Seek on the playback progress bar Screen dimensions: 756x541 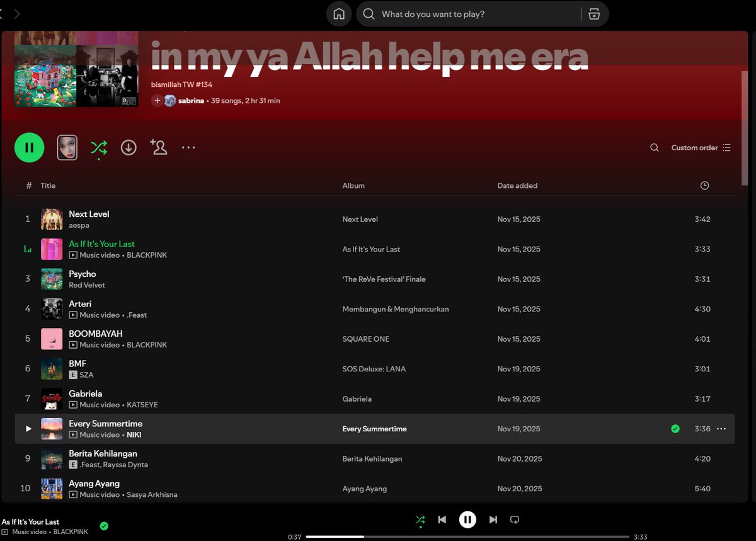[467, 537]
